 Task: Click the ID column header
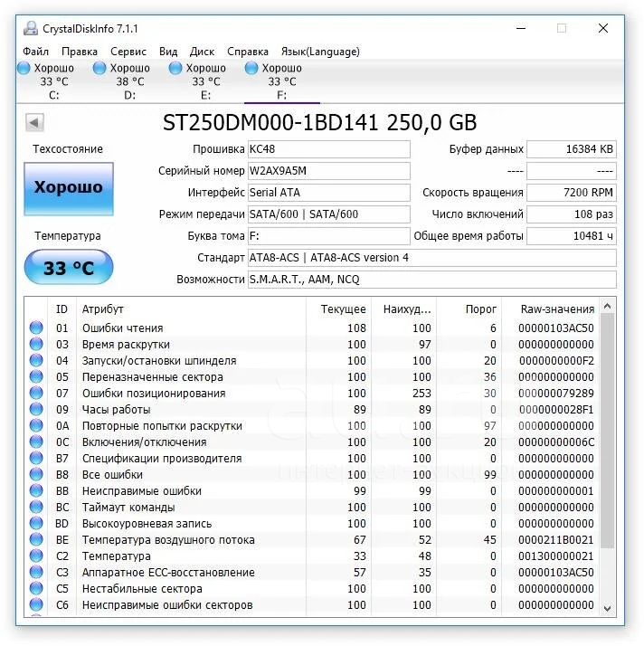click(x=62, y=309)
